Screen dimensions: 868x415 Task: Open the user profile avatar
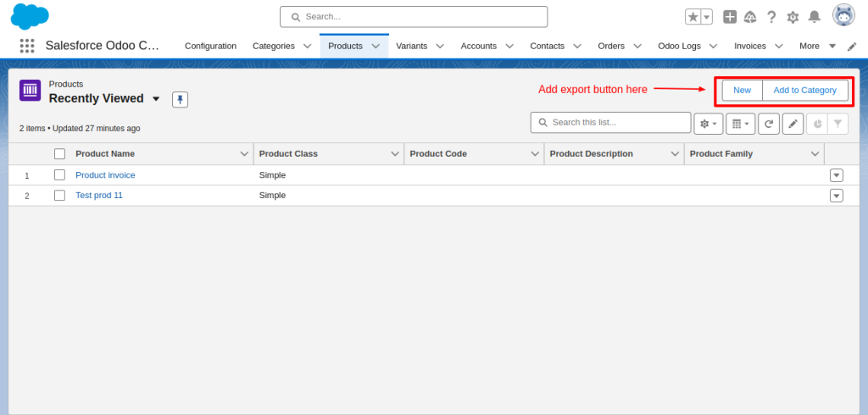click(x=843, y=15)
